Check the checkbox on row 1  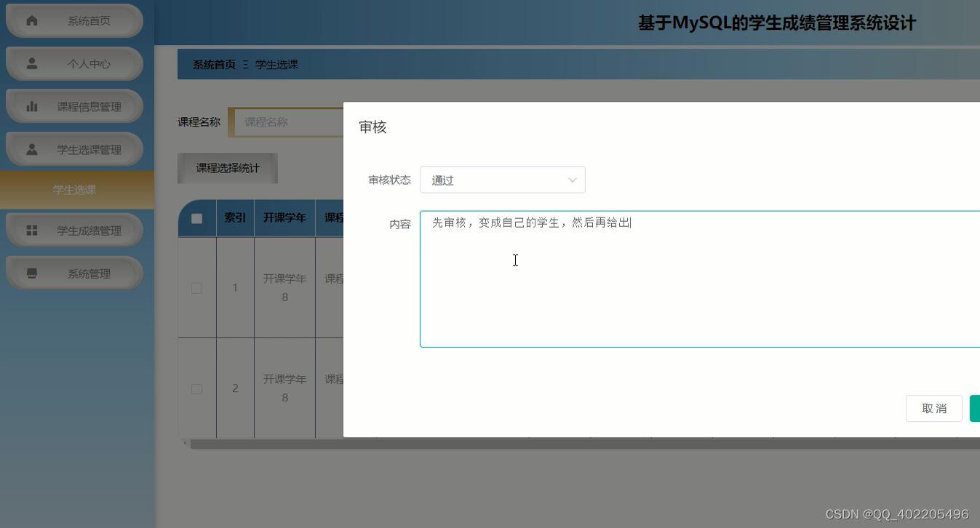[x=196, y=288]
